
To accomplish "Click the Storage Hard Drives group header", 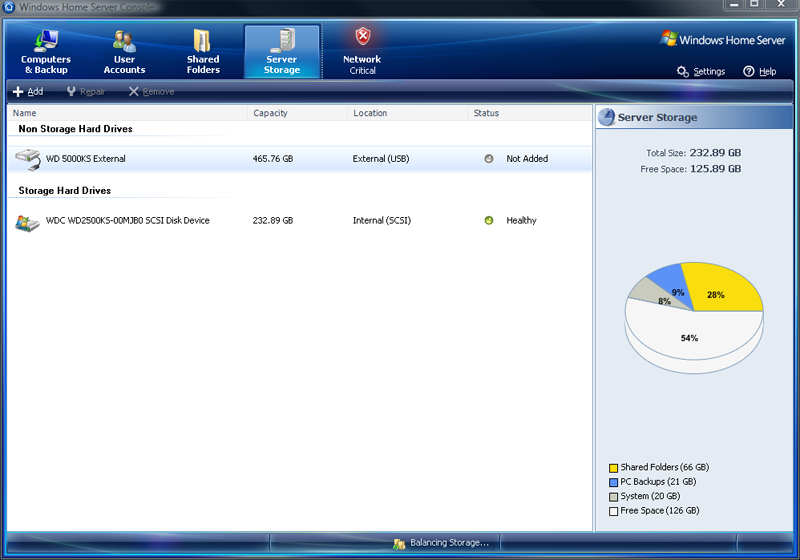I will tap(65, 191).
